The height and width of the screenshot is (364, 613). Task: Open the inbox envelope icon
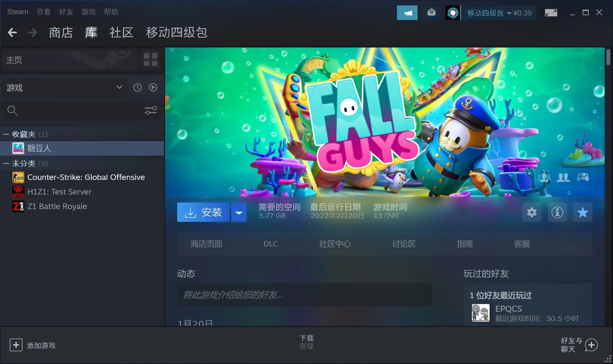click(x=431, y=13)
